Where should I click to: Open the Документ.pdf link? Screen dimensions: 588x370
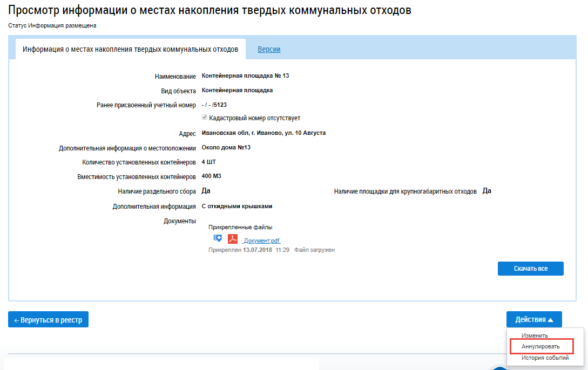click(262, 241)
